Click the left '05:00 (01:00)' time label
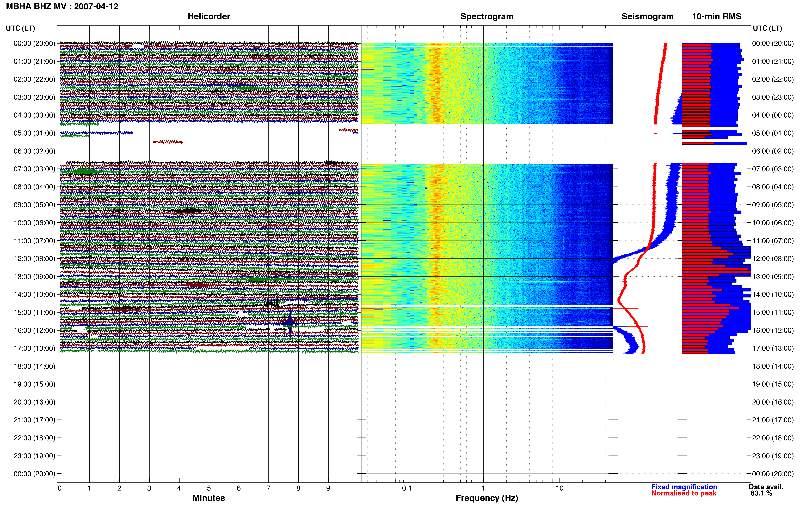The height and width of the screenshot is (508, 812). (34, 133)
